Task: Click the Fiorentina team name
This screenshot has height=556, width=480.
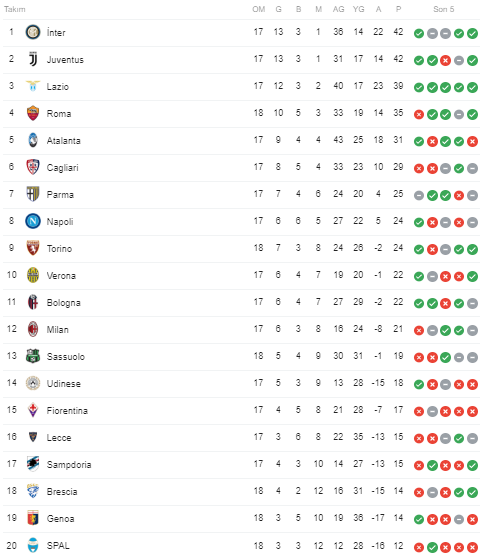Action: pos(67,411)
